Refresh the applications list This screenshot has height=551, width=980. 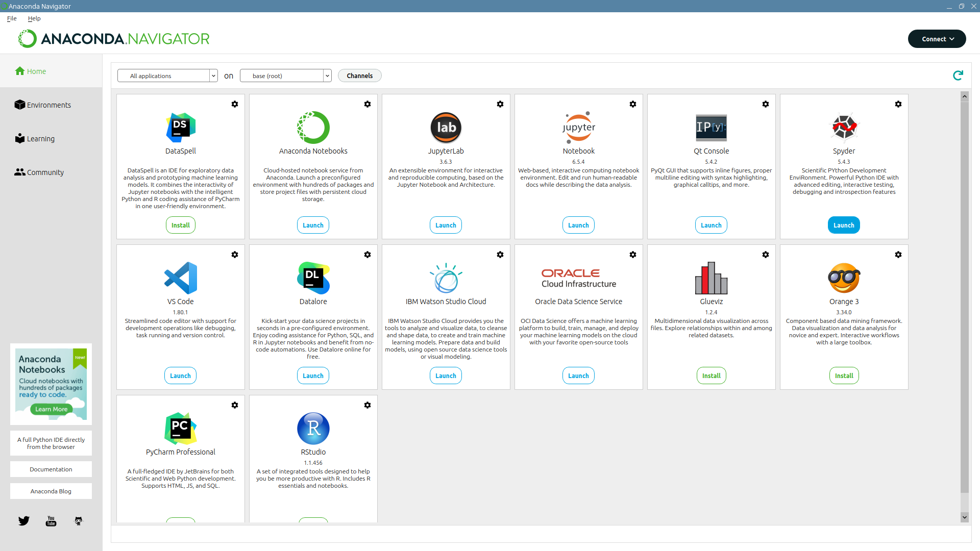click(958, 76)
